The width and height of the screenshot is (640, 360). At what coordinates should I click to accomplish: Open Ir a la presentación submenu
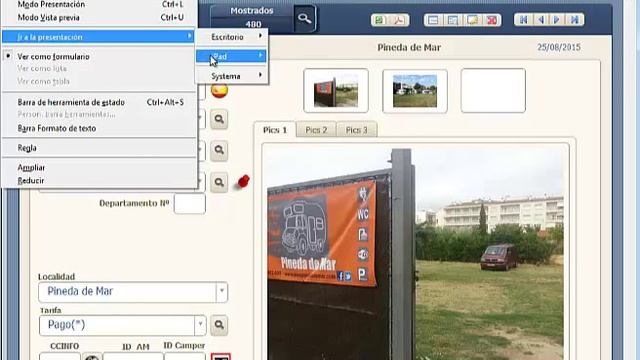pos(99,37)
